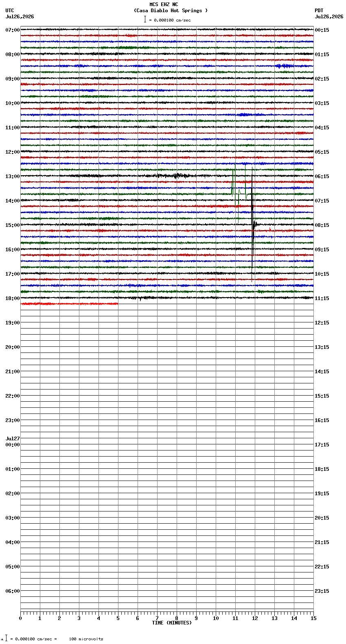Image resolution: width=346 pixels, height=644 pixels.
Task: Click the 19:00 UTC time label
Action: pyautogui.click(x=13, y=323)
